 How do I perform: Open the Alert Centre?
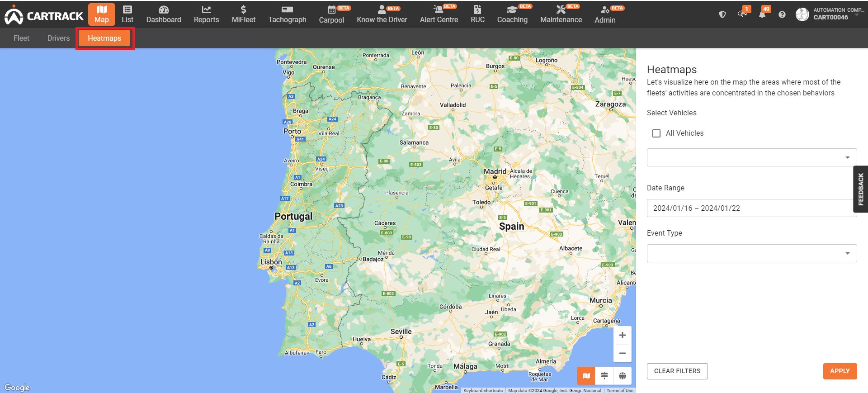439,14
